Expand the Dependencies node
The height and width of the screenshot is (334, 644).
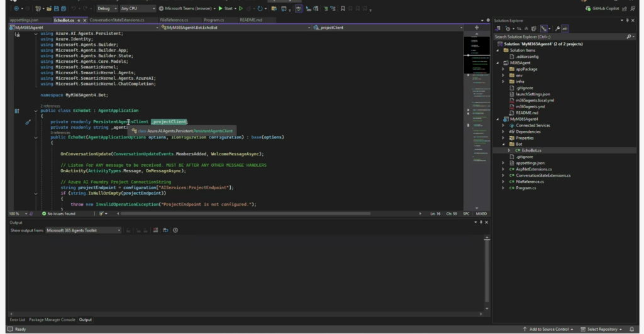(x=504, y=132)
